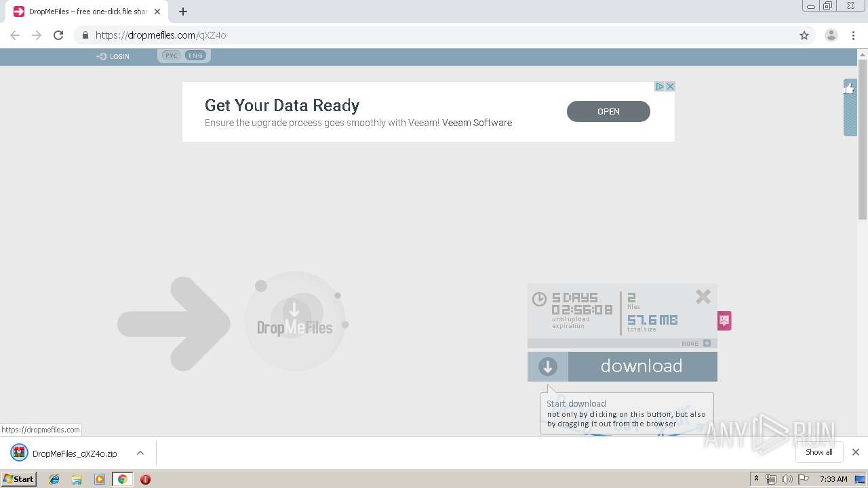Open File Explorer from taskbar
Viewport: 868px width, 488px height.
(77, 479)
